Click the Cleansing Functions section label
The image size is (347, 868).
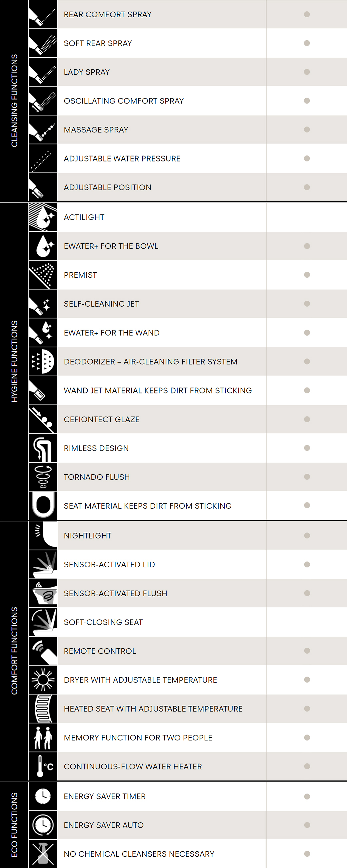pos(14,101)
